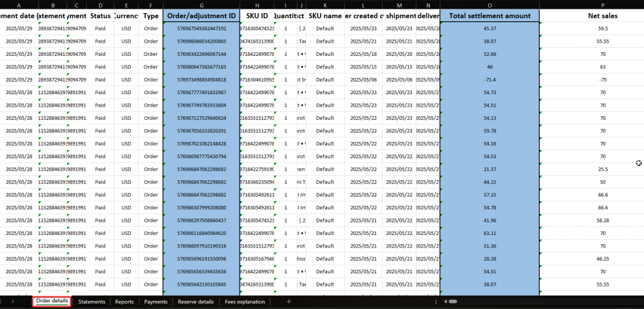Viewport: 644px width, 309px height.
Task: Click the scroll-left arrow of horizontal scrollbar
Action: coord(444,302)
